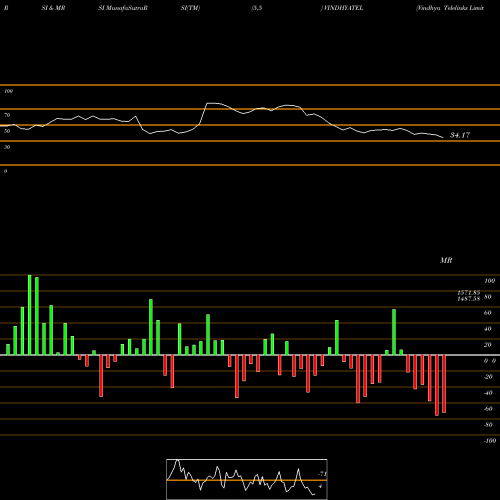The image size is (500, 500).
Task: Click the MR axis label 100
Action: point(489,281)
